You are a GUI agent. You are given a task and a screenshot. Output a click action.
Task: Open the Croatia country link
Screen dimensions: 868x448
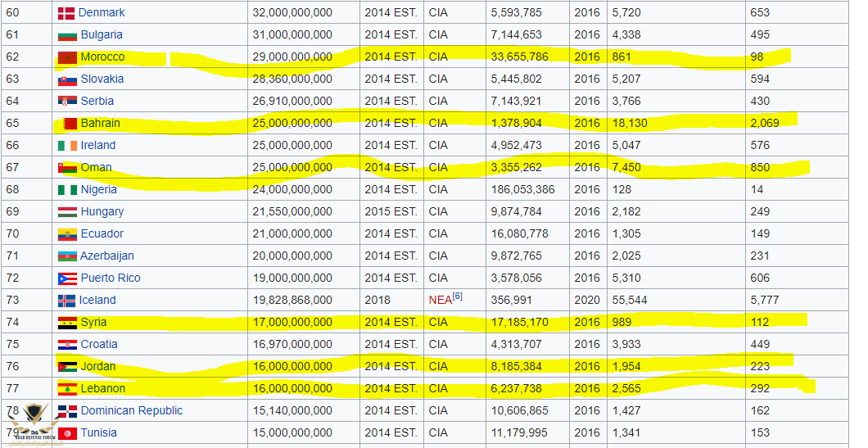[99, 345]
